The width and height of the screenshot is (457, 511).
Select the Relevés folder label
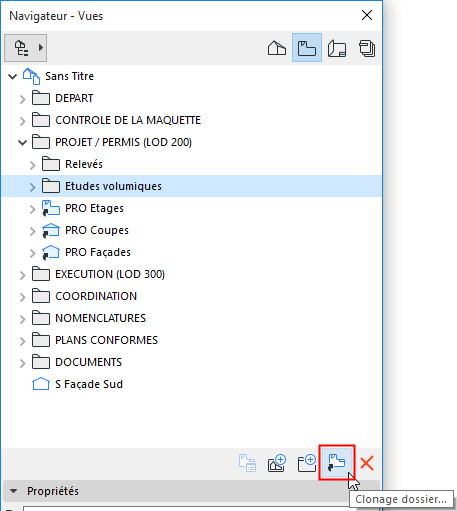pos(84,164)
